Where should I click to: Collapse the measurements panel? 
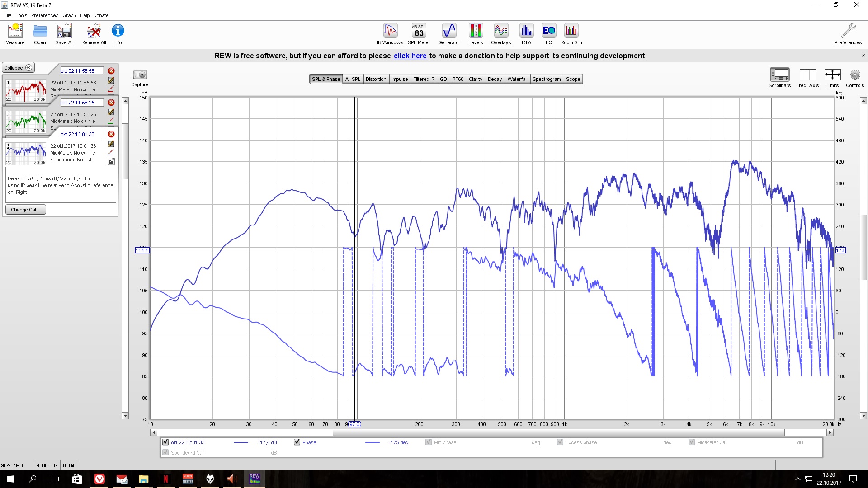18,68
